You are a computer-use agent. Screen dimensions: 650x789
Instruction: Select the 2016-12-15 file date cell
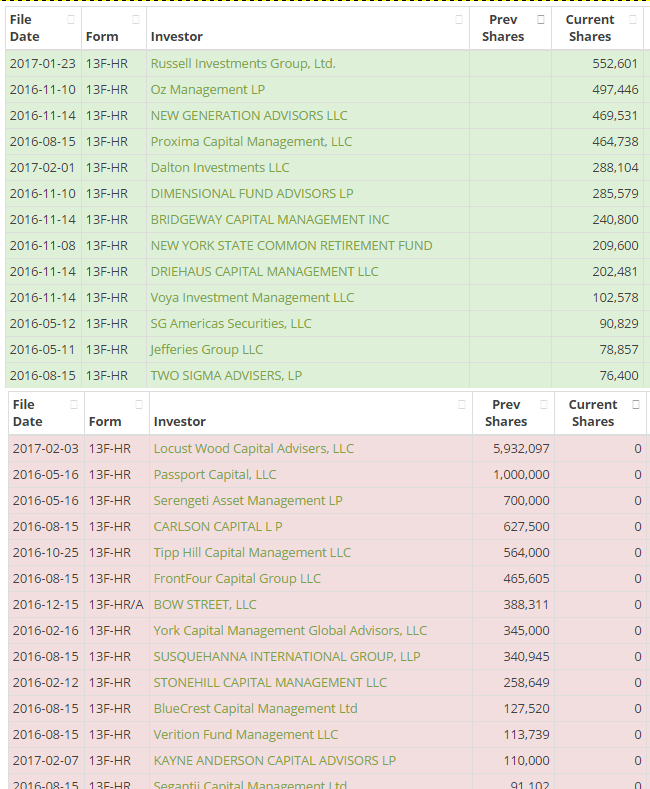(x=46, y=605)
